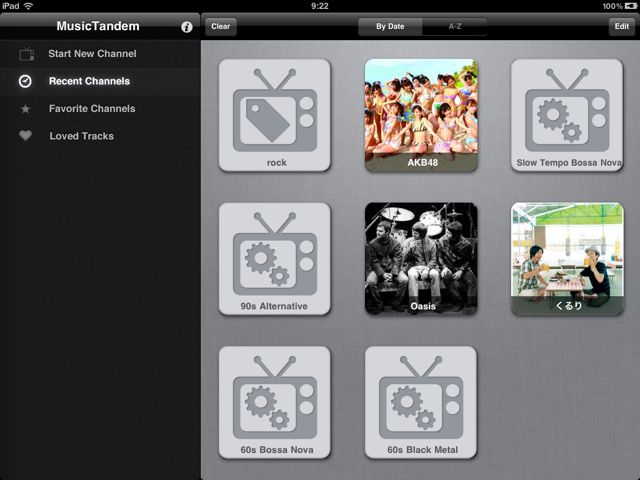
Task: Open the AKB48 channel thumbnail
Action: (x=421, y=115)
